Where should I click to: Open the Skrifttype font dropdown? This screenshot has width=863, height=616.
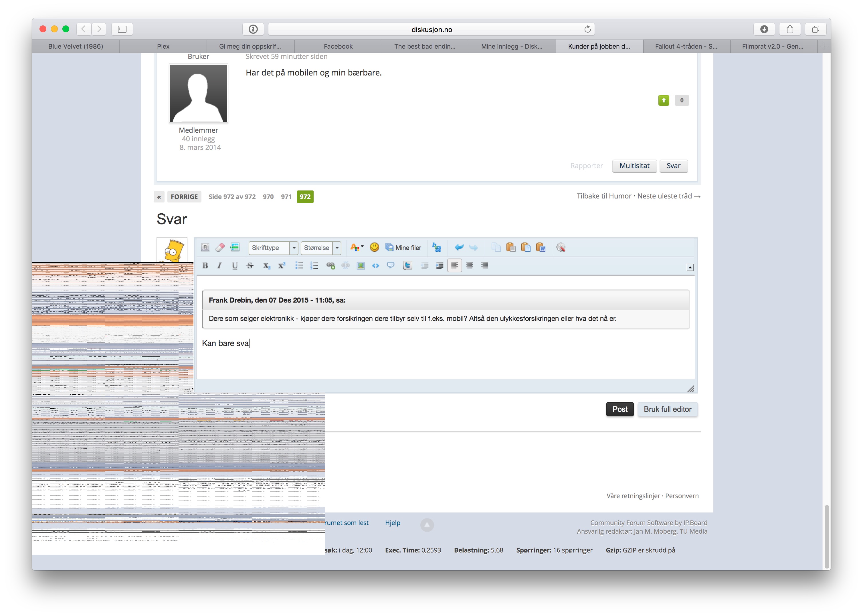pos(273,248)
